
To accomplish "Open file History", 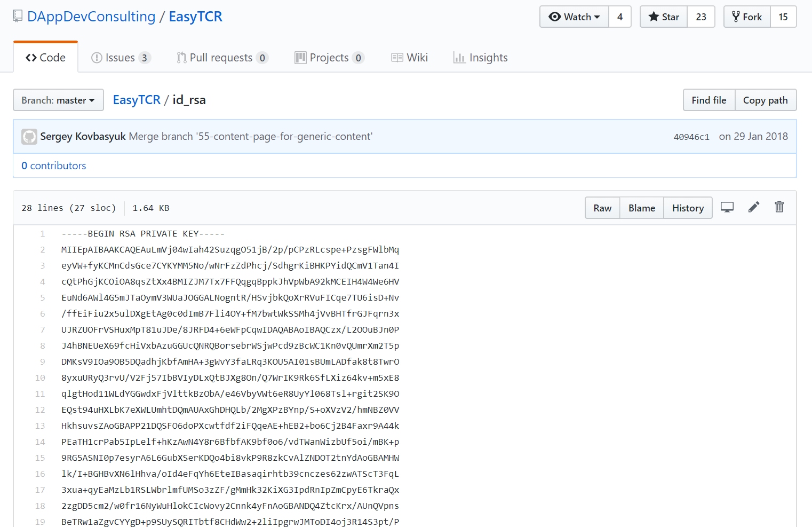I will [688, 208].
